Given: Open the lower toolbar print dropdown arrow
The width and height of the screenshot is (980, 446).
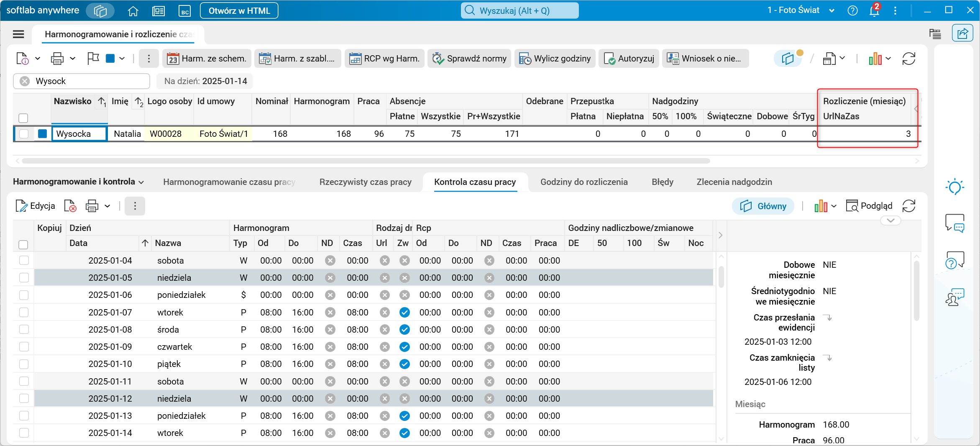Looking at the screenshot, I should (x=107, y=206).
